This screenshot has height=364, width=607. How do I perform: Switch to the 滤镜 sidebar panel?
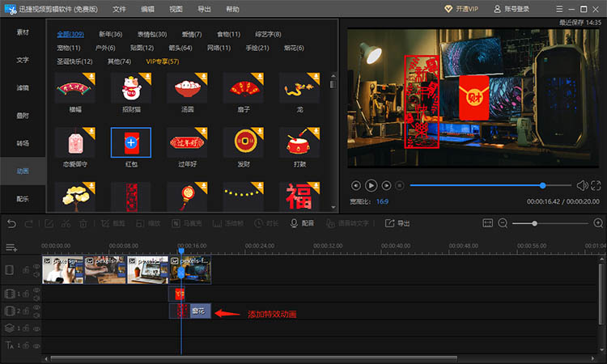click(x=23, y=88)
